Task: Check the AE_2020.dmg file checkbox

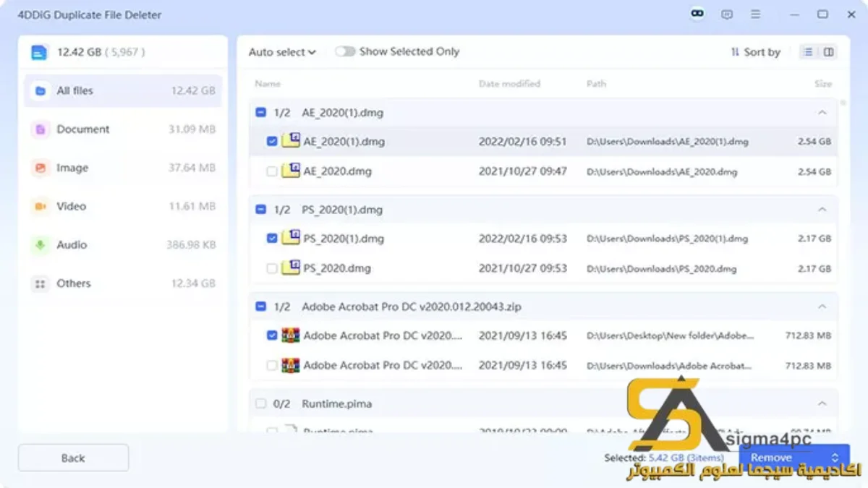Action: click(x=272, y=172)
